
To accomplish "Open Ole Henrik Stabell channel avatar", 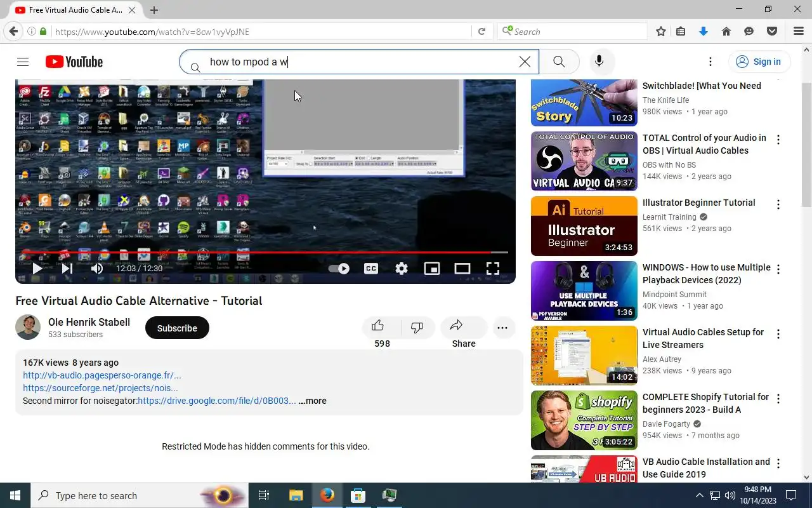I will pos(28,327).
